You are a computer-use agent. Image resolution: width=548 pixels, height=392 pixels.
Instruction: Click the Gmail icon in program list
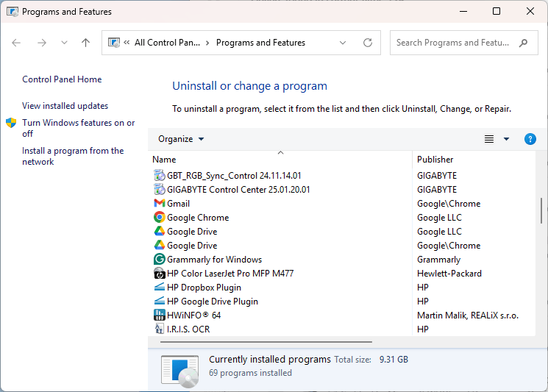[x=160, y=204]
